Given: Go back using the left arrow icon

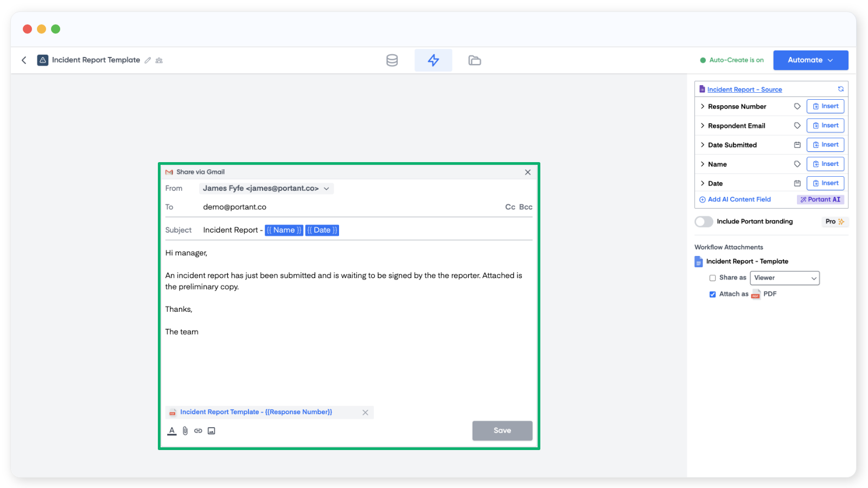Looking at the screenshot, I should click(x=24, y=60).
